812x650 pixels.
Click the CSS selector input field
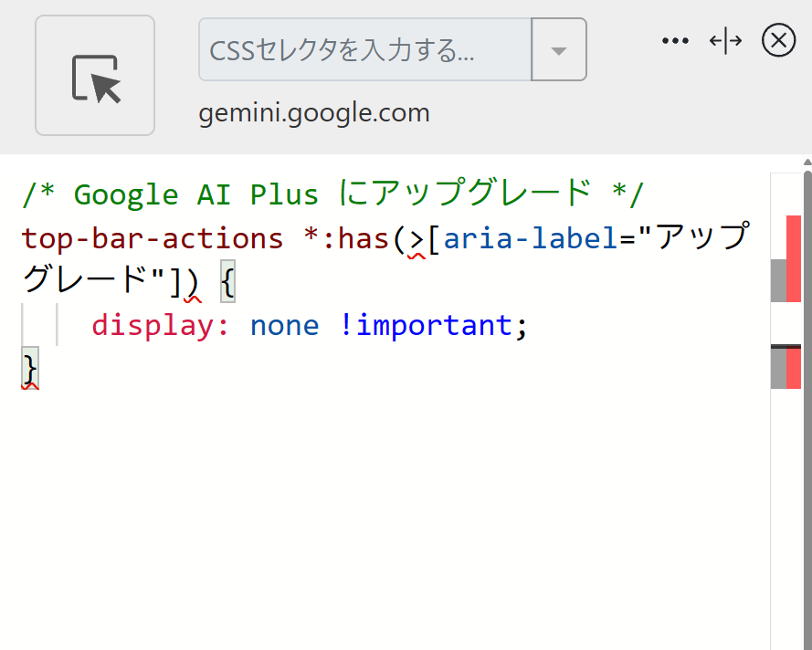[x=365, y=50]
